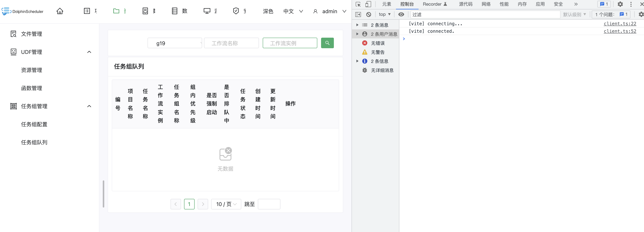The width and height of the screenshot is (644, 232).
Task: Open the green folder resource icon
Action: (116, 11)
